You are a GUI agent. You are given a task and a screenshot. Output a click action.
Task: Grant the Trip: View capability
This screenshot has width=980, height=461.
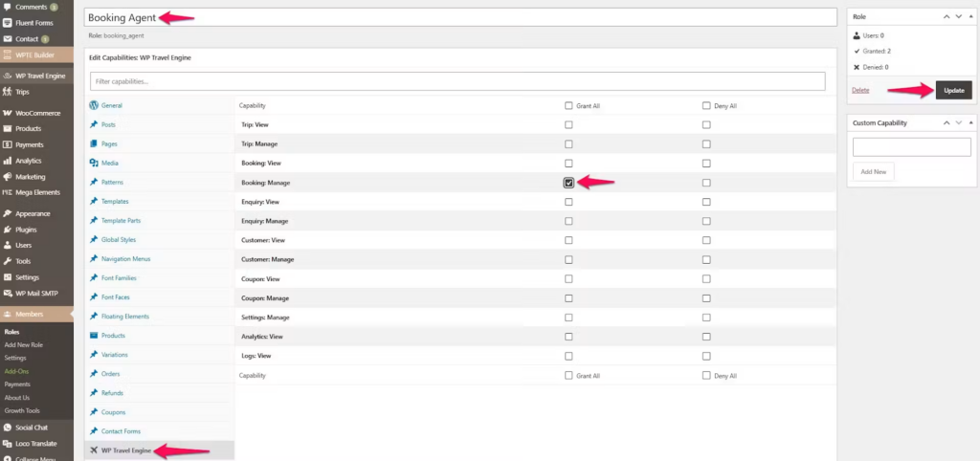pos(568,125)
